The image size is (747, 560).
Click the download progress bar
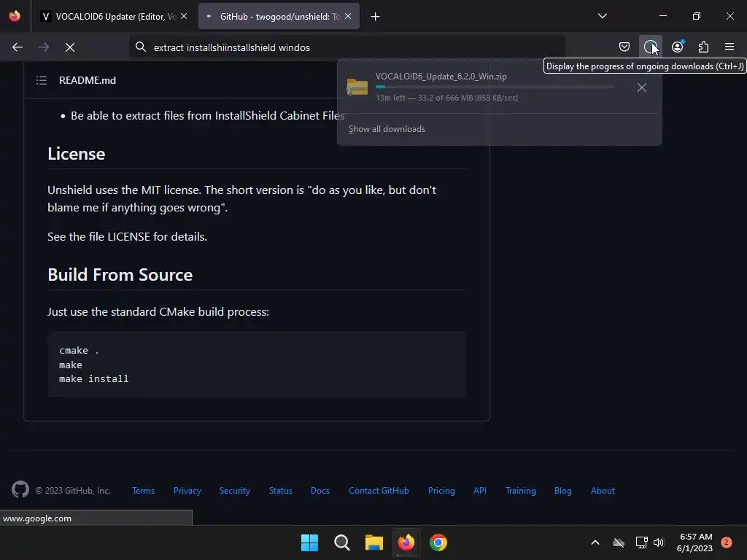(x=495, y=87)
